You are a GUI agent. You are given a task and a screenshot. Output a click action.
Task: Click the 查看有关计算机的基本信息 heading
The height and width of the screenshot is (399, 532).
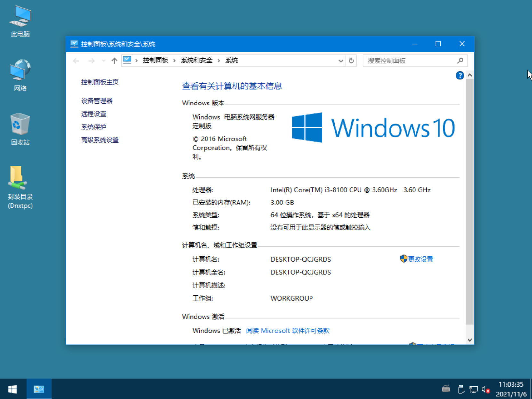[232, 86]
